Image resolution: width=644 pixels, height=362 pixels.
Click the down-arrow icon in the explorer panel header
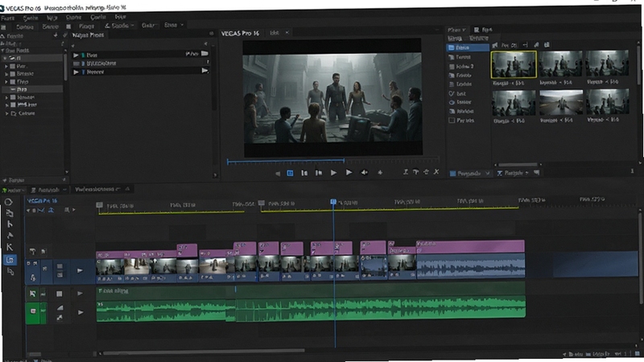tap(56, 35)
